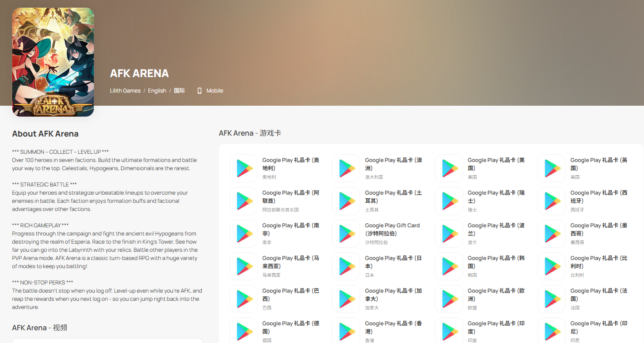Click the mobile phone platform icon

199,91
